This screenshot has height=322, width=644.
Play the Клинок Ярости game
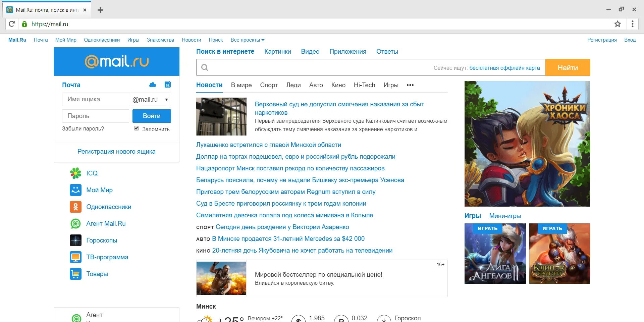click(559, 254)
